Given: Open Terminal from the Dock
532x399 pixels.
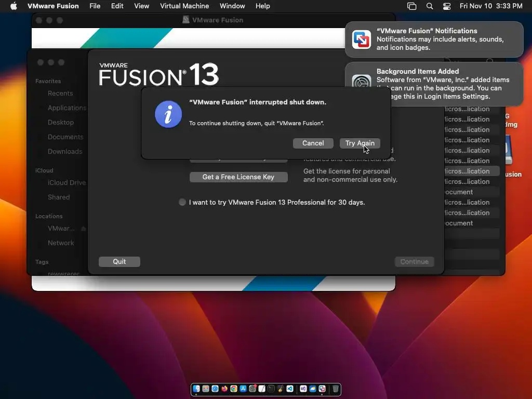Looking at the screenshot, I should coord(271,389).
